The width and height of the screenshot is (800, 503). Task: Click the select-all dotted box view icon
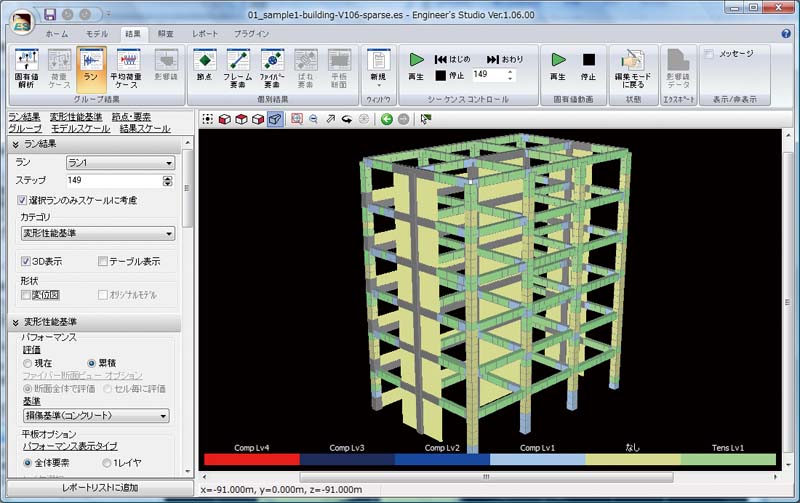[208, 119]
